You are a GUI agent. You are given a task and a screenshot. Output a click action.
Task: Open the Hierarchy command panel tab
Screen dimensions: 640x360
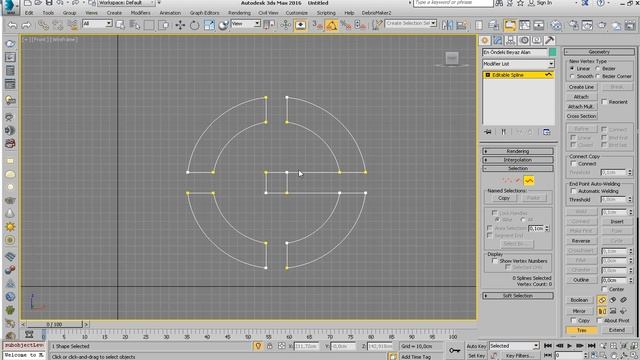[x=511, y=40]
